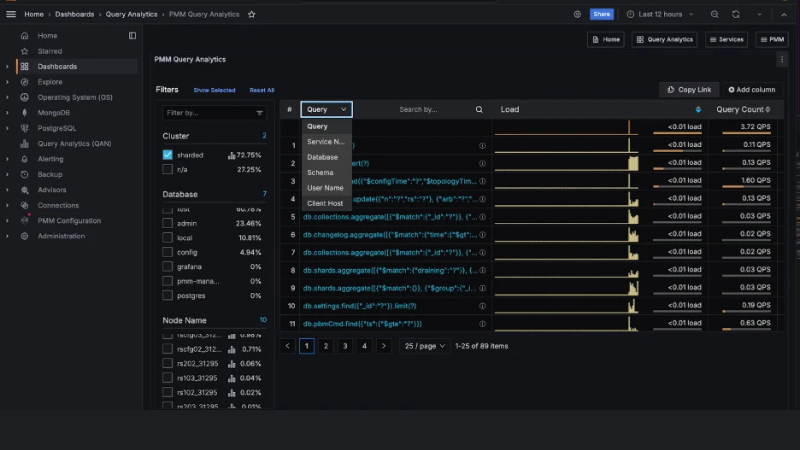
Task: Zoom out the time range
Action: coord(714,14)
